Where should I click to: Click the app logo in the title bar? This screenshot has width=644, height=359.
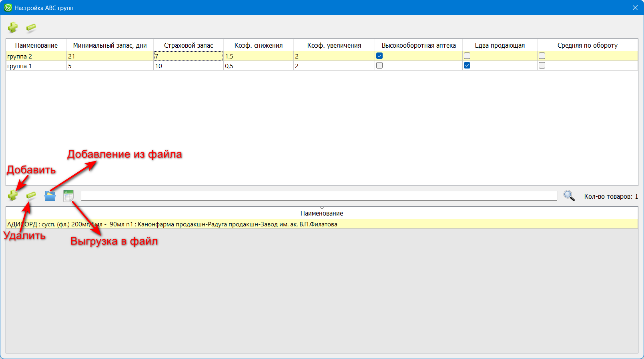(8, 8)
